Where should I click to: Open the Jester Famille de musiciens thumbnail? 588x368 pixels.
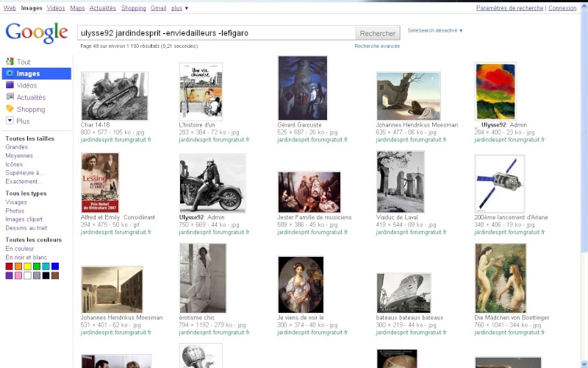tap(309, 192)
